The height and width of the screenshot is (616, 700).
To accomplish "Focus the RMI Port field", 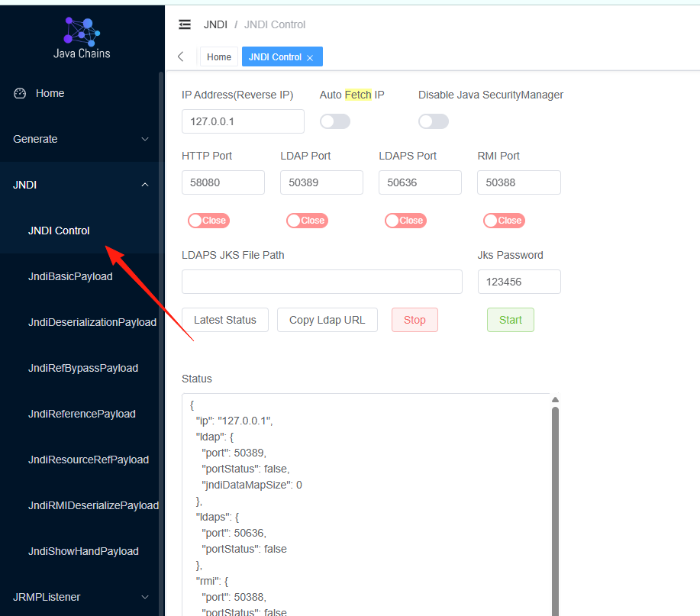I will (x=519, y=182).
